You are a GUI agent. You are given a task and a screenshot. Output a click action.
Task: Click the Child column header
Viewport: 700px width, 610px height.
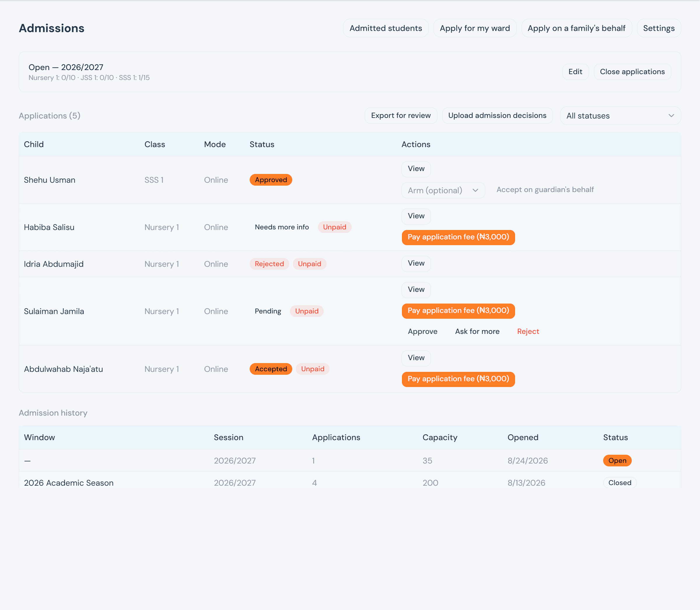34,144
